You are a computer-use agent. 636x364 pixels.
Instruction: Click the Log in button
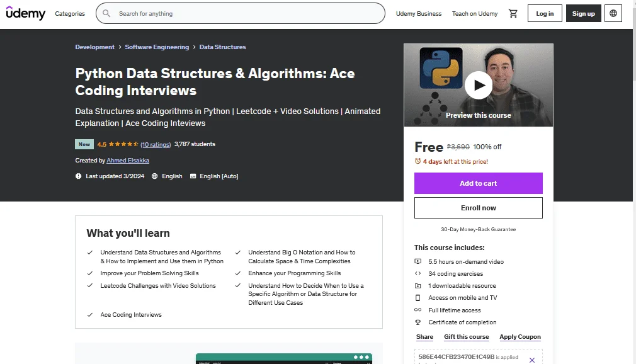[x=545, y=13]
